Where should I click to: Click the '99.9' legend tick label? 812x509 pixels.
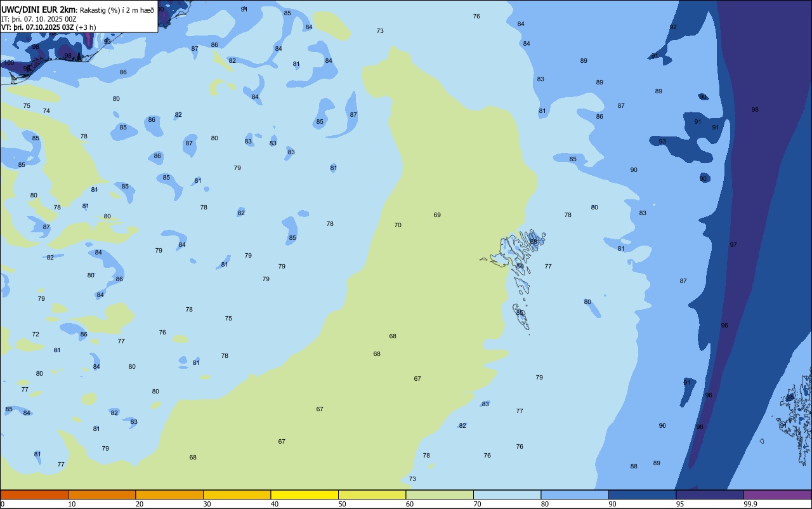pyautogui.click(x=750, y=504)
